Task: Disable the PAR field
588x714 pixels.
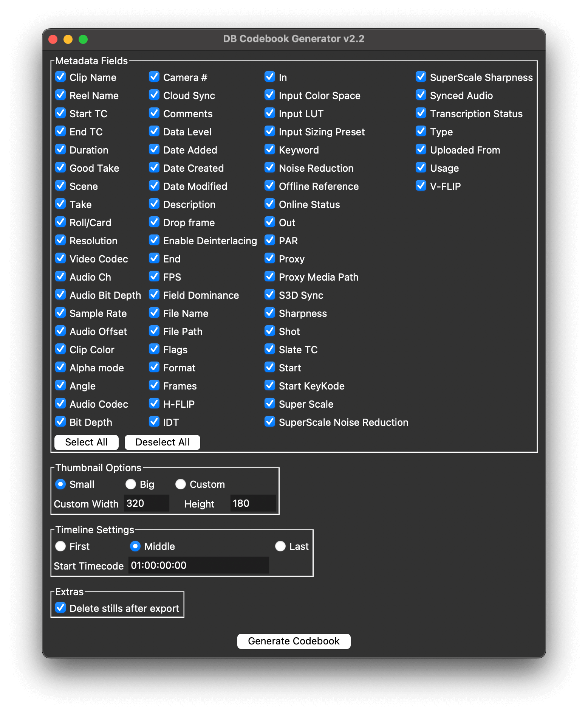Action: tap(270, 240)
